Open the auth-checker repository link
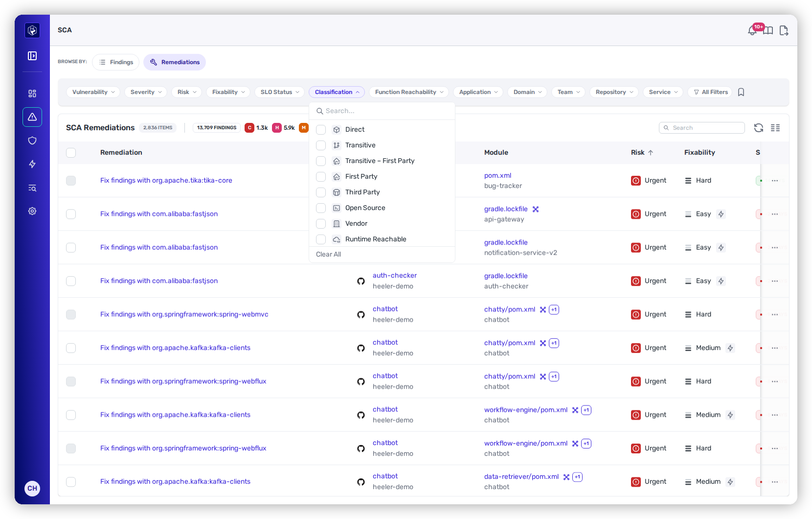The width and height of the screenshot is (812, 519). point(395,276)
